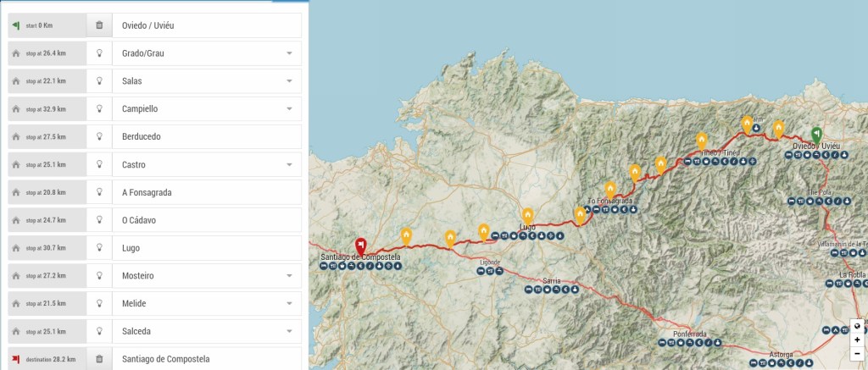Zoom in on the map
Viewport: 868px width, 370px height.
tap(857, 340)
